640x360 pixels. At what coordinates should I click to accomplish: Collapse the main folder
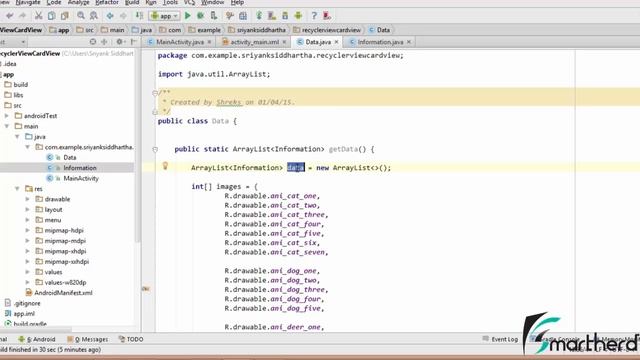(x=7, y=126)
